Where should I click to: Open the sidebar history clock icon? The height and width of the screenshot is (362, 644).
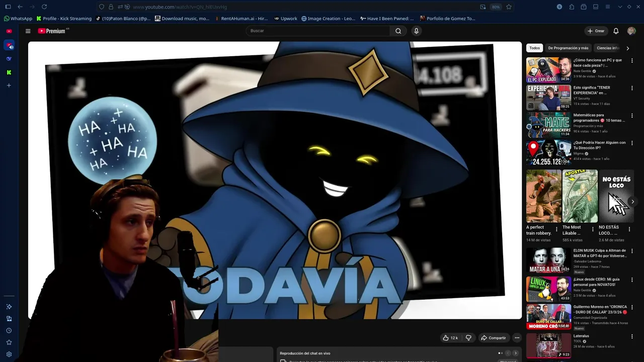pyautogui.click(x=9, y=330)
